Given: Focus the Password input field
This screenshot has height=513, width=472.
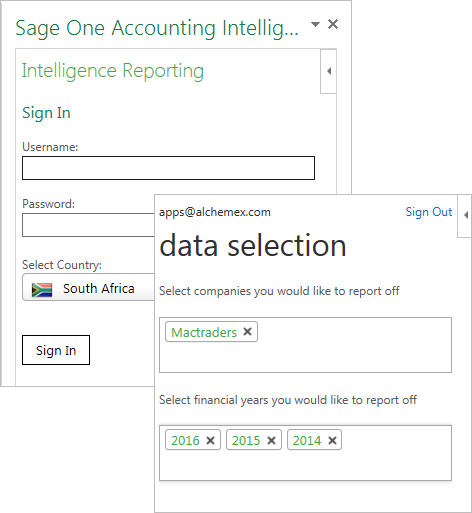Looking at the screenshot, I should pyautogui.click(x=89, y=225).
